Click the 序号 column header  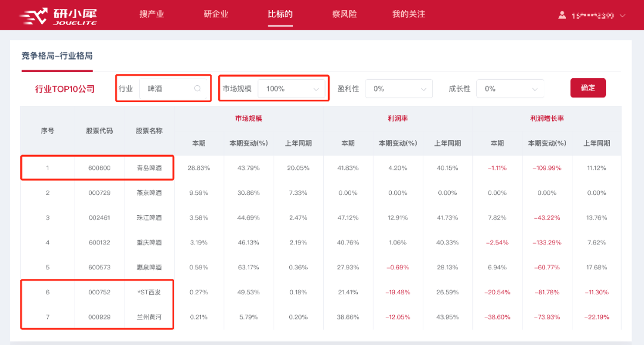pos(47,131)
